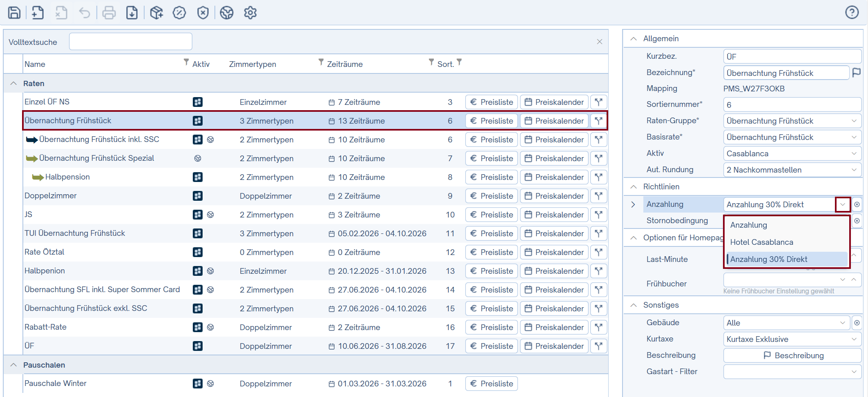Click the flag icon beside Bezeichnung field
Screen dimensions: 868x397
coord(856,73)
